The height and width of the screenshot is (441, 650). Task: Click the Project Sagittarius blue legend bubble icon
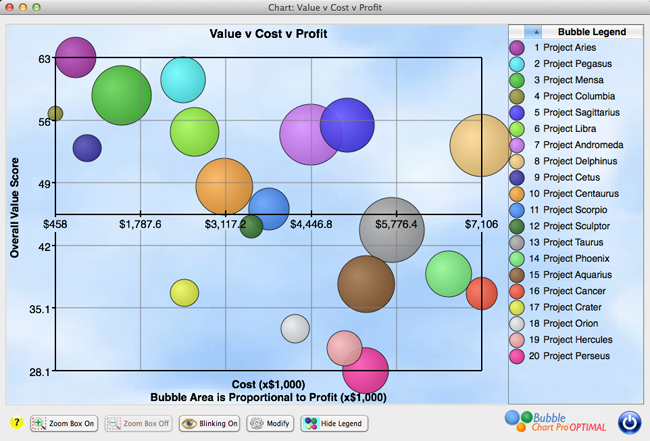(517, 112)
